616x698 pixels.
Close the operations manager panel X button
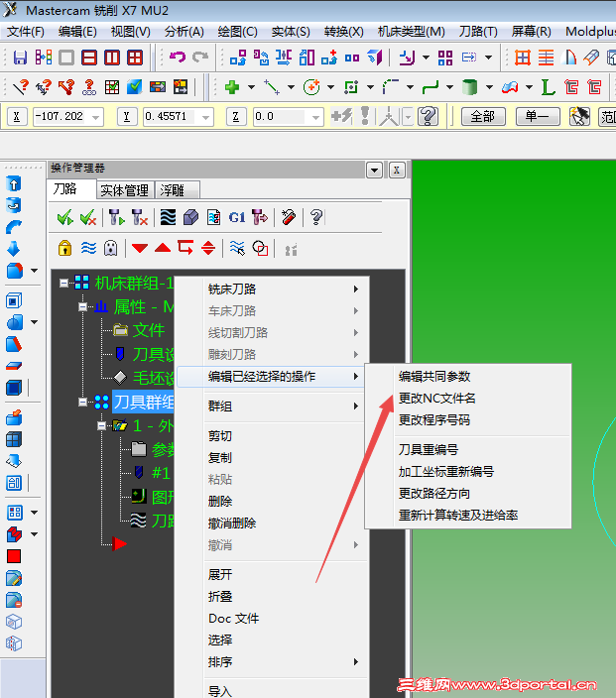pyautogui.click(x=397, y=170)
